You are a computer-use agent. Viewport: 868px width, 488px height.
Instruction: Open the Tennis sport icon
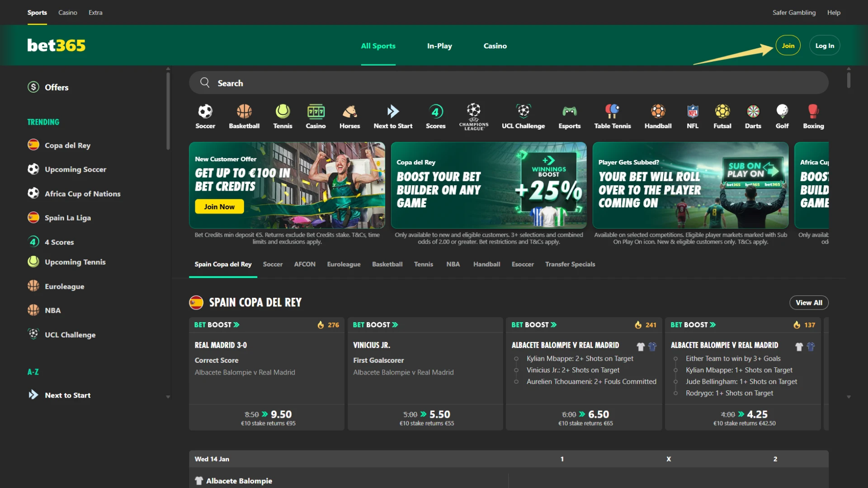(x=283, y=116)
